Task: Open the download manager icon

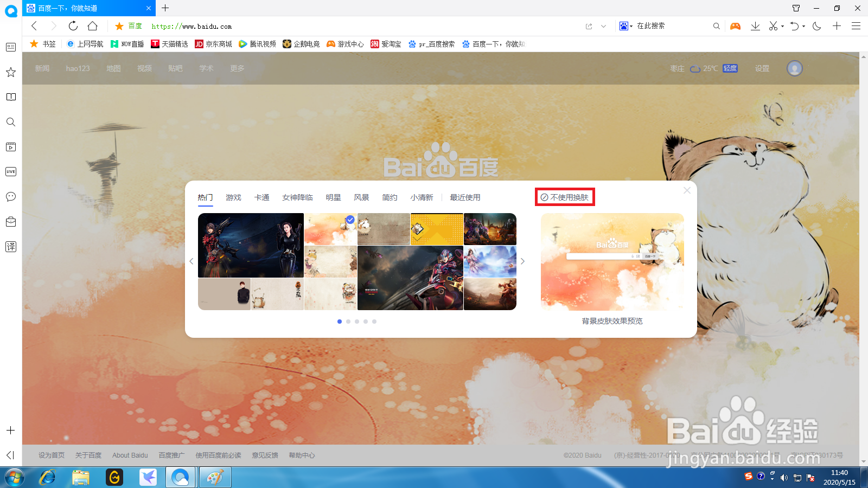Action: point(755,25)
